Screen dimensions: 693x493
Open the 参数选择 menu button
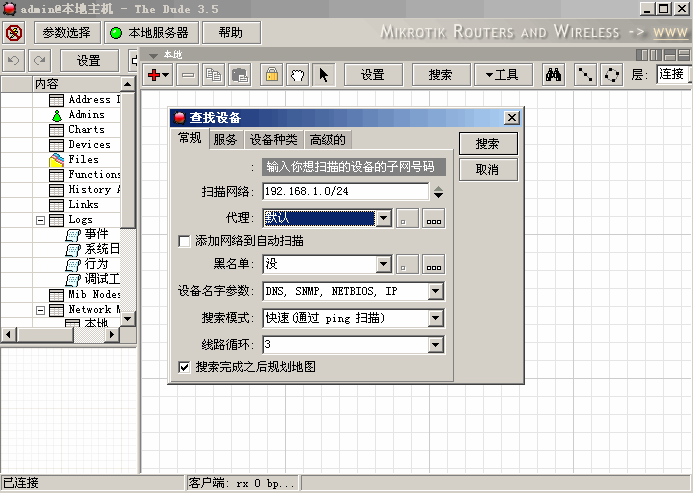click(x=67, y=33)
